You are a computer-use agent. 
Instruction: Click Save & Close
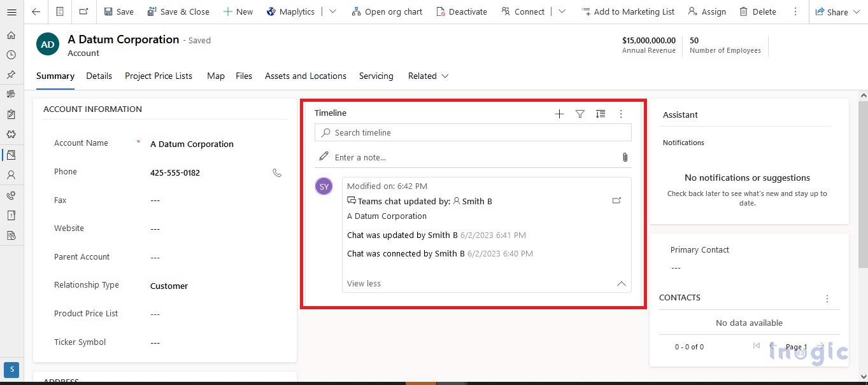178,11
